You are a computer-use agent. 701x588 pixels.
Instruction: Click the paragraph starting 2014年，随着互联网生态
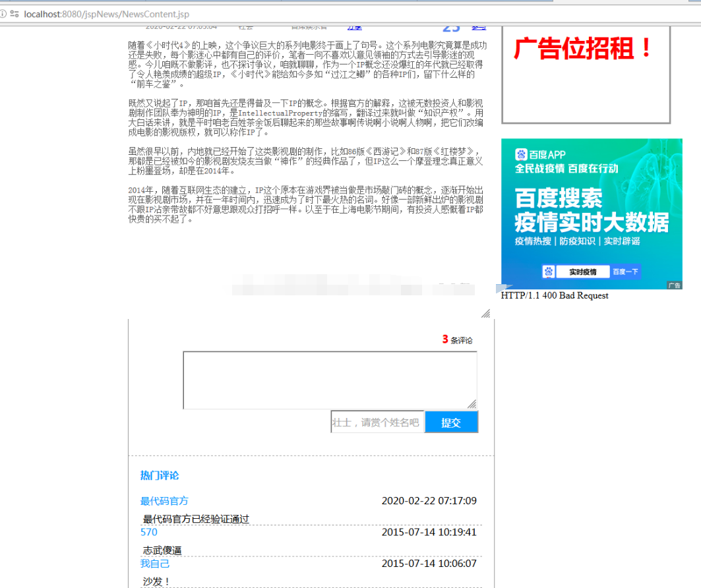[306, 204]
